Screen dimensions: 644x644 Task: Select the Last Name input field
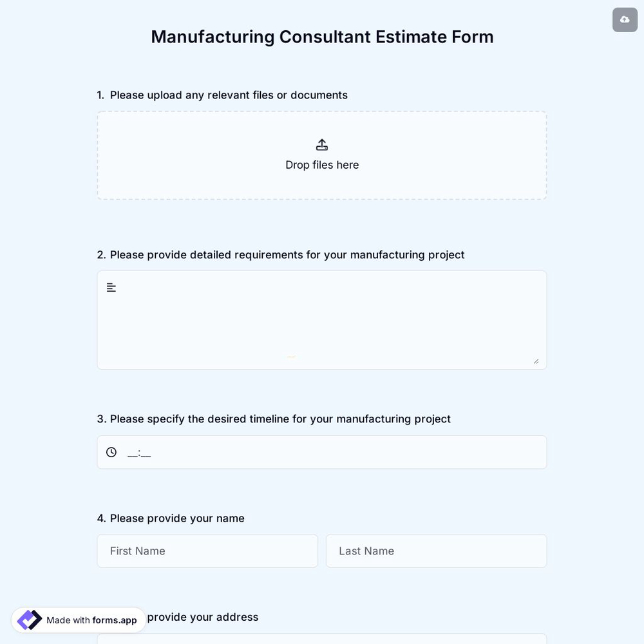click(x=436, y=551)
